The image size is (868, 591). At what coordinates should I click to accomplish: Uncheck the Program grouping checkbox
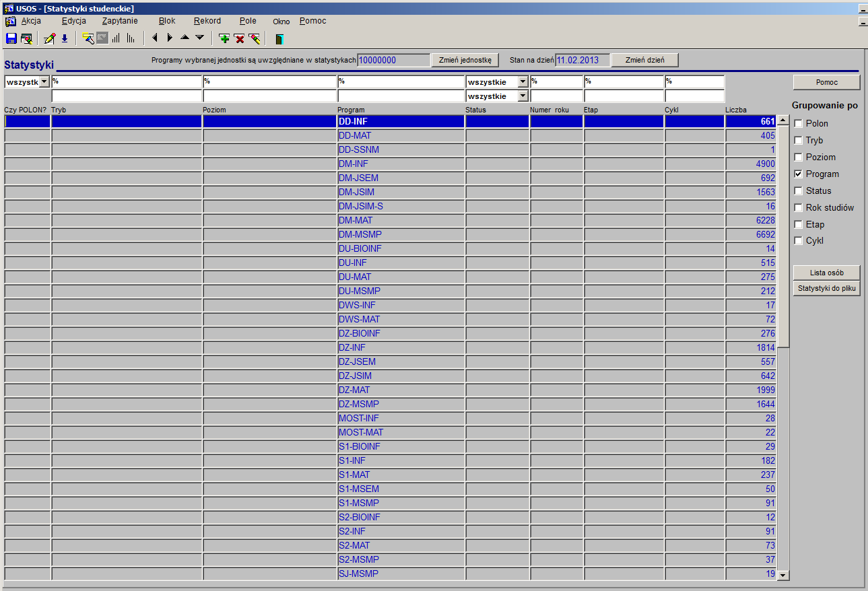coord(799,174)
